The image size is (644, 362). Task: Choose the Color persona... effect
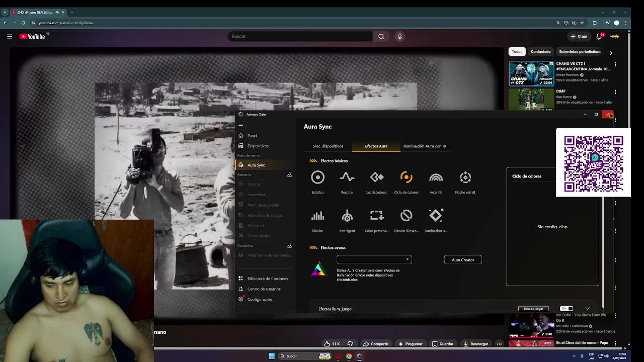377,221
